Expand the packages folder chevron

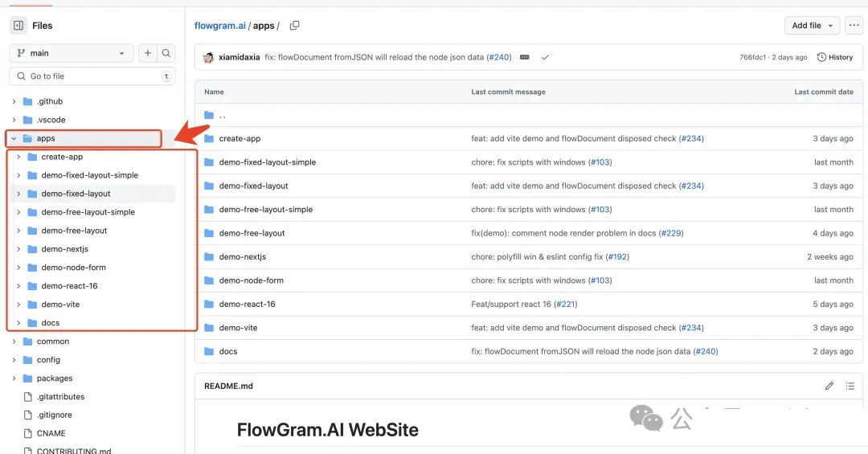pos(14,378)
